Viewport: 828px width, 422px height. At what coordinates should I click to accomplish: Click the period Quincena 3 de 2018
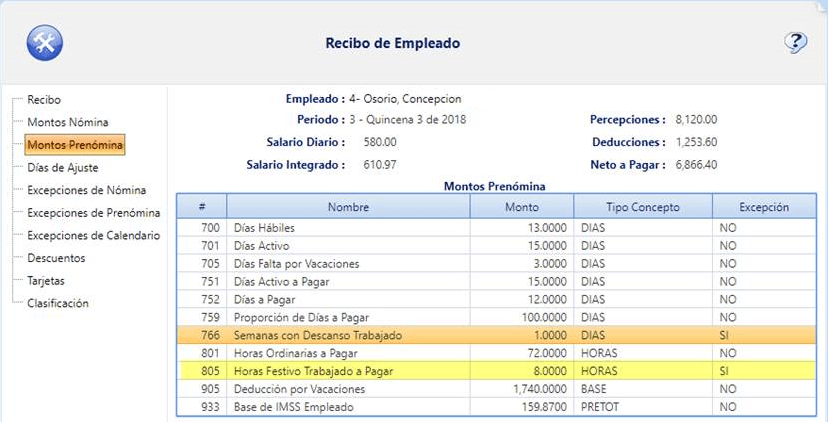pyautogui.click(x=416, y=119)
